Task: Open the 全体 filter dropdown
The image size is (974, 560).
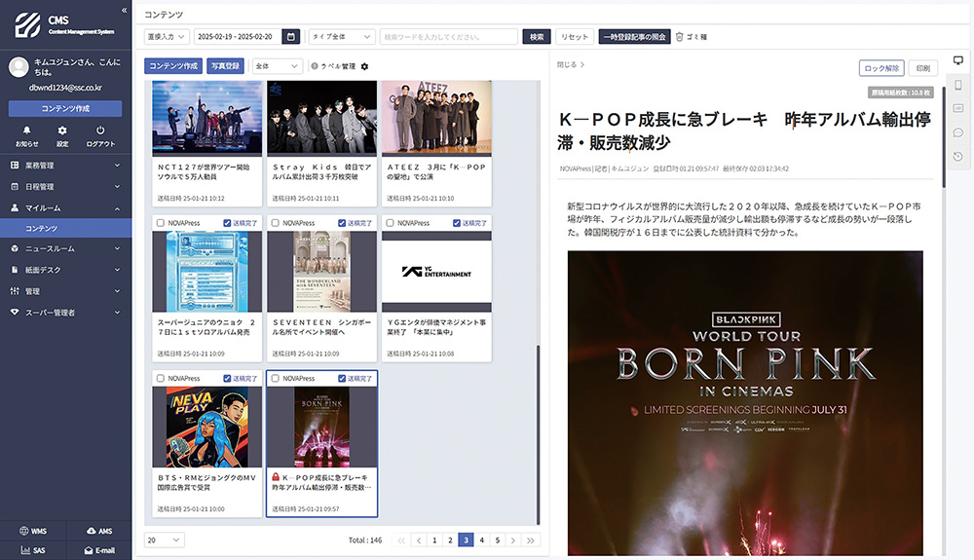Action: pos(277,66)
